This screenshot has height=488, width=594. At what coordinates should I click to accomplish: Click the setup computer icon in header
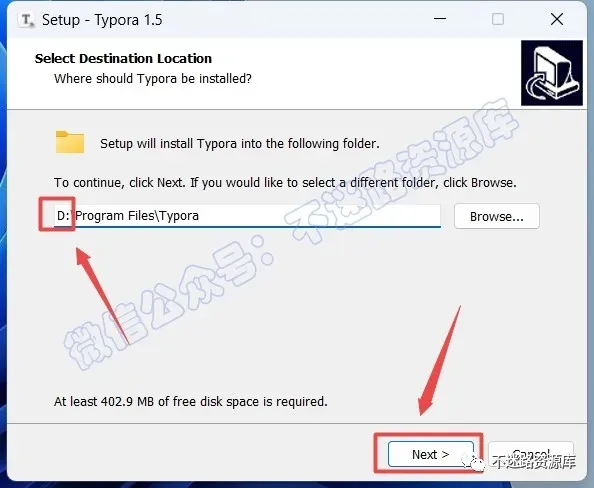[552, 73]
